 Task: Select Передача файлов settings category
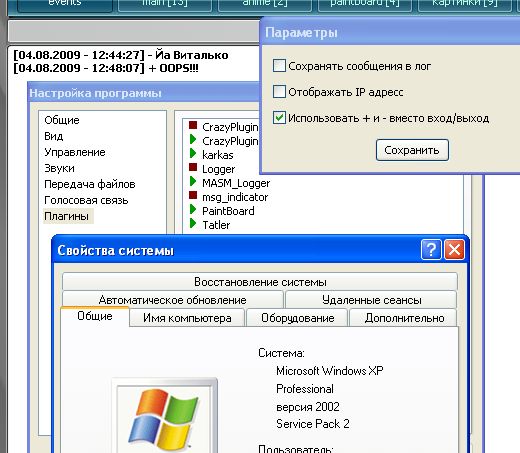[x=90, y=184]
